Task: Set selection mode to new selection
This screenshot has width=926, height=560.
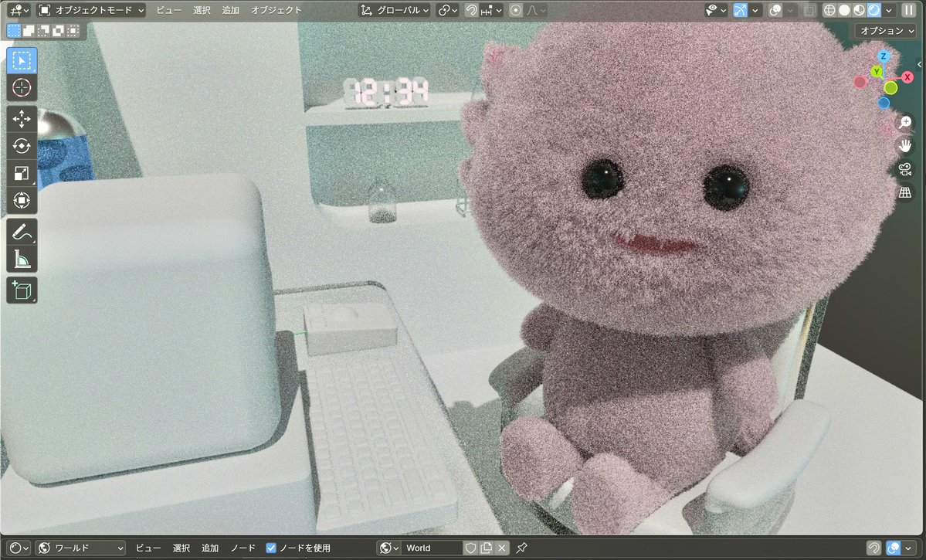Action: [x=14, y=31]
